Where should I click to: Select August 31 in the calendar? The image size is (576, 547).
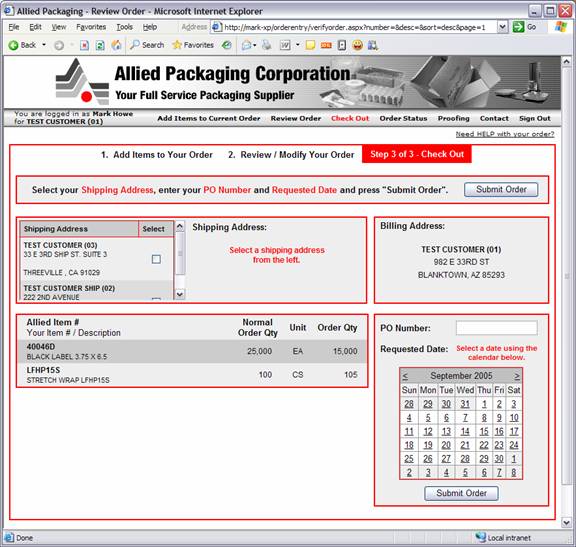pyautogui.click(x=465, y=404)
